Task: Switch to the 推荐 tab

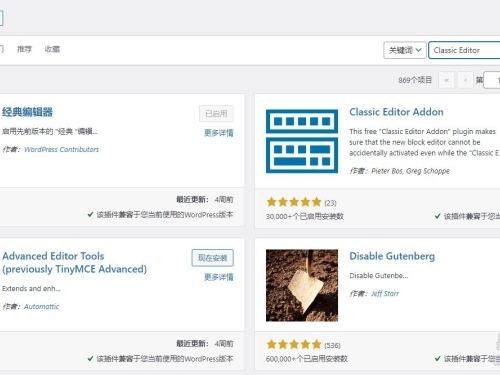Action: coord(24,49)
